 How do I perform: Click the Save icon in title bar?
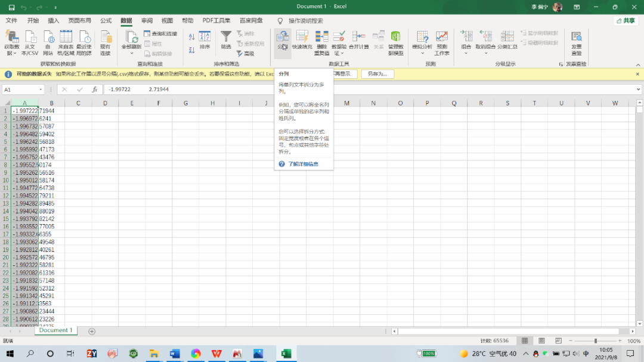coord(11,7)
